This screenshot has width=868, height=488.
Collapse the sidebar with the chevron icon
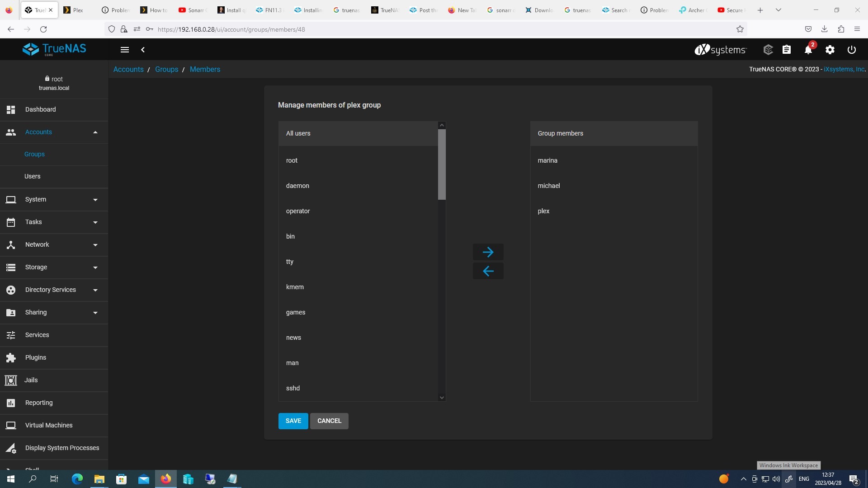(143, 50)
